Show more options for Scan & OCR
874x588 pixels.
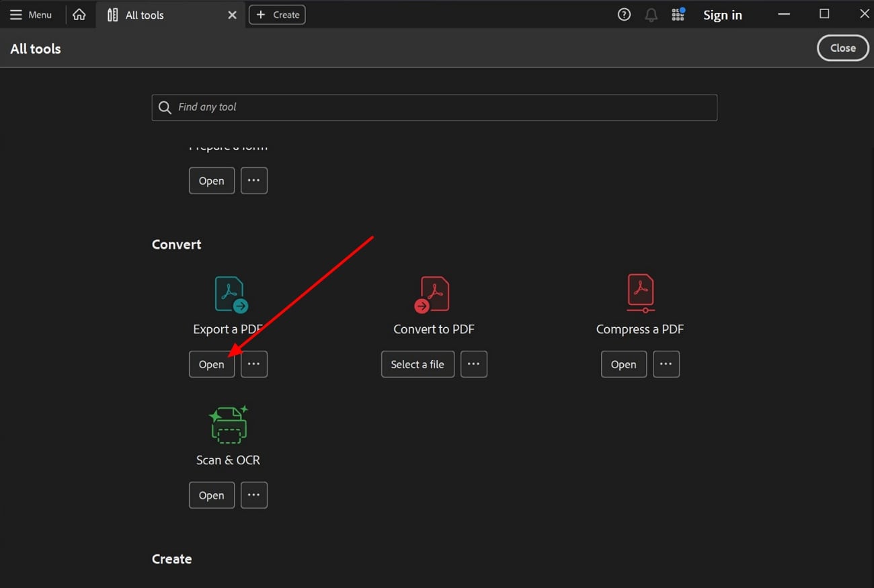coord(254,495)
